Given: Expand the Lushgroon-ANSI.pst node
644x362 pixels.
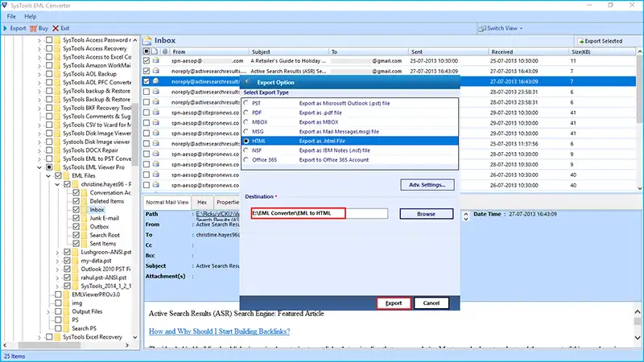Looking at the screenshot, I should 57,253.
